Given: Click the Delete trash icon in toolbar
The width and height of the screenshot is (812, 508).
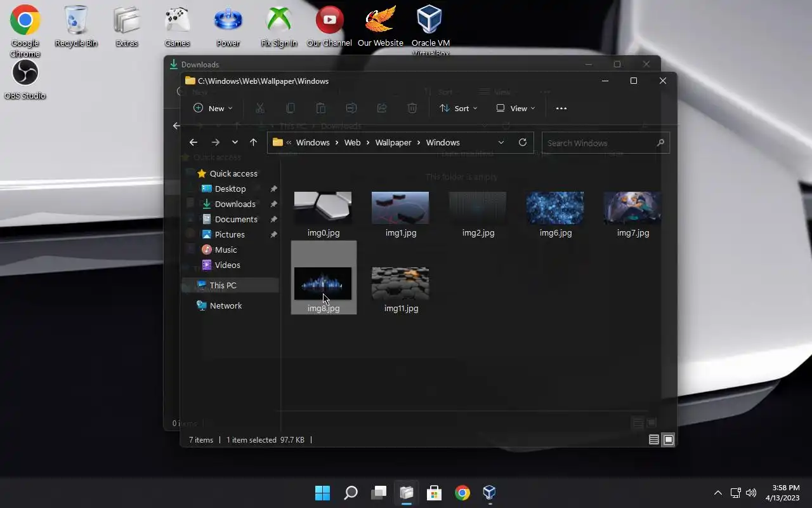Looking at the screenshot, I should (412, 109).
